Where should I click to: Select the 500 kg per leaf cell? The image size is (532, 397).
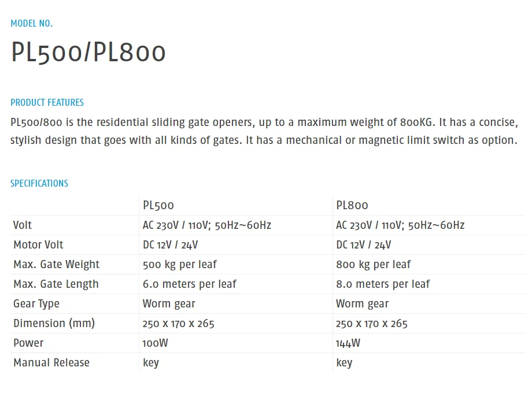[x=179, y=264]
